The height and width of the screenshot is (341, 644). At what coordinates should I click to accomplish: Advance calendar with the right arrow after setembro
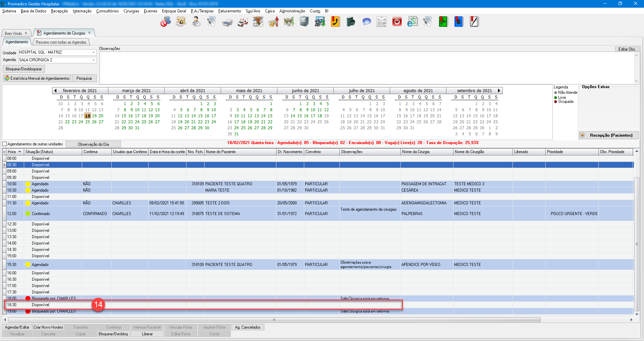coord(499,90)
